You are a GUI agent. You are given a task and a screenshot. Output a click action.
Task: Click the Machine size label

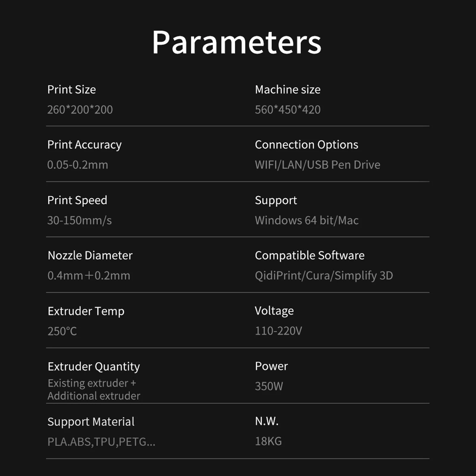click(x=288, y=89)
